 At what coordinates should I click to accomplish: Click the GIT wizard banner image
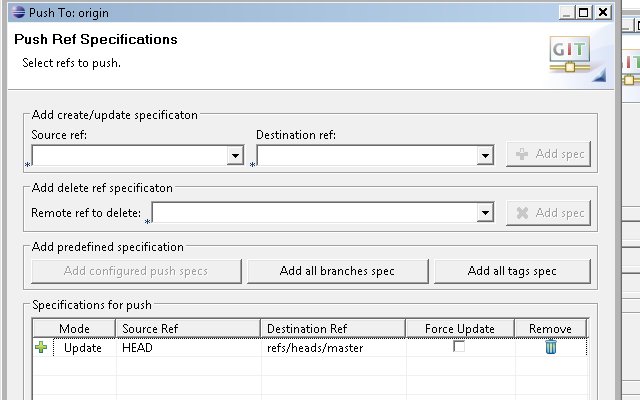(577, 58)
